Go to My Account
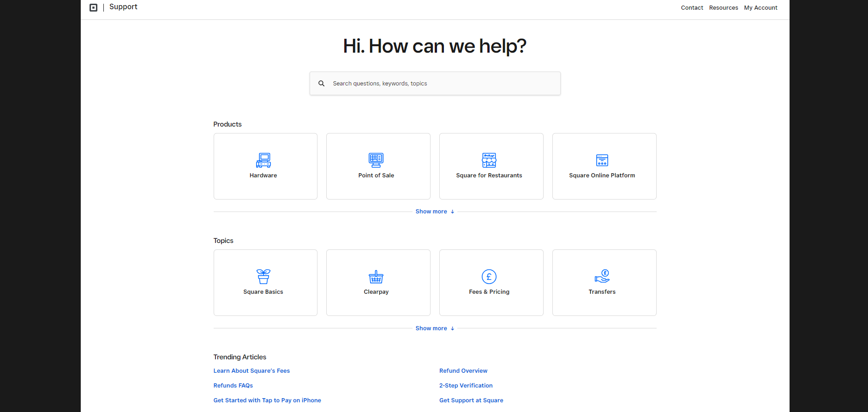 760,8
